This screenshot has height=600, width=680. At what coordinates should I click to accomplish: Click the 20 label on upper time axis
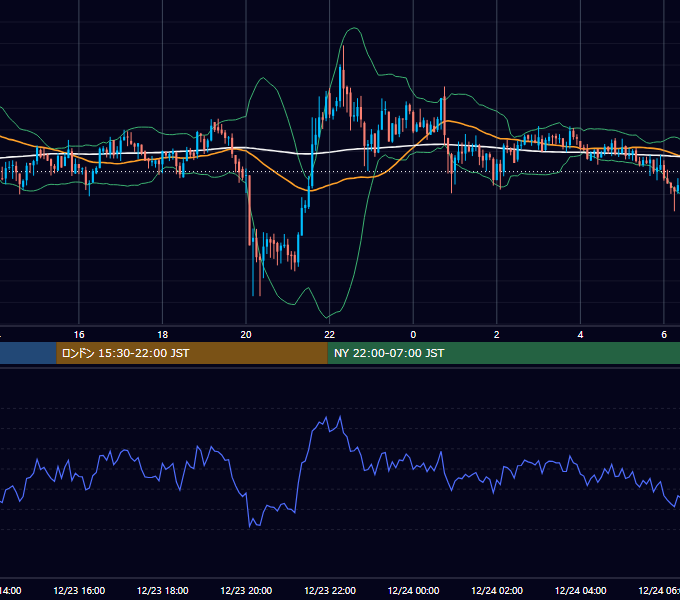click(246, 334)
